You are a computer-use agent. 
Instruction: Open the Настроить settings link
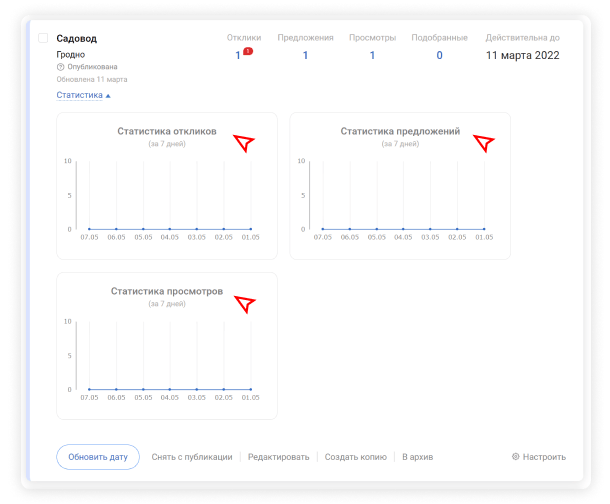click(x=544, y=457)
